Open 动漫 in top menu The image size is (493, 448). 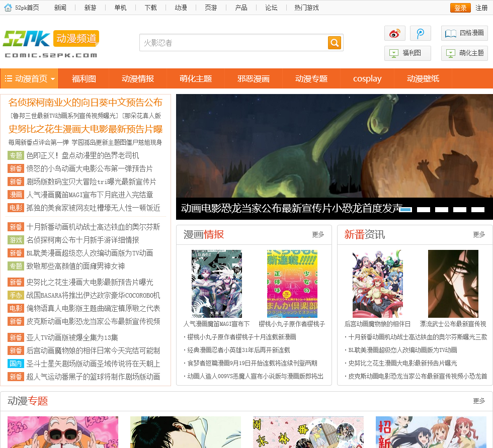click(x=181, y=8)
